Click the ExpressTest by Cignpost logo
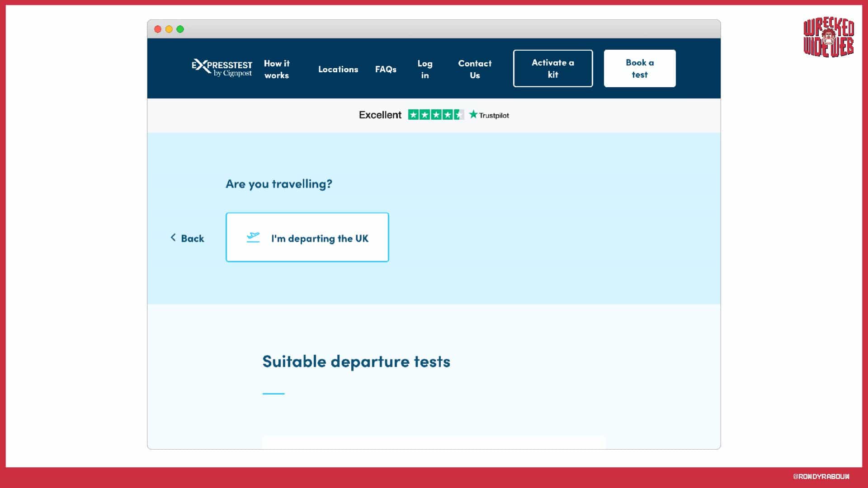The width and height of the screenshot is (868, 488). [222, 68]
